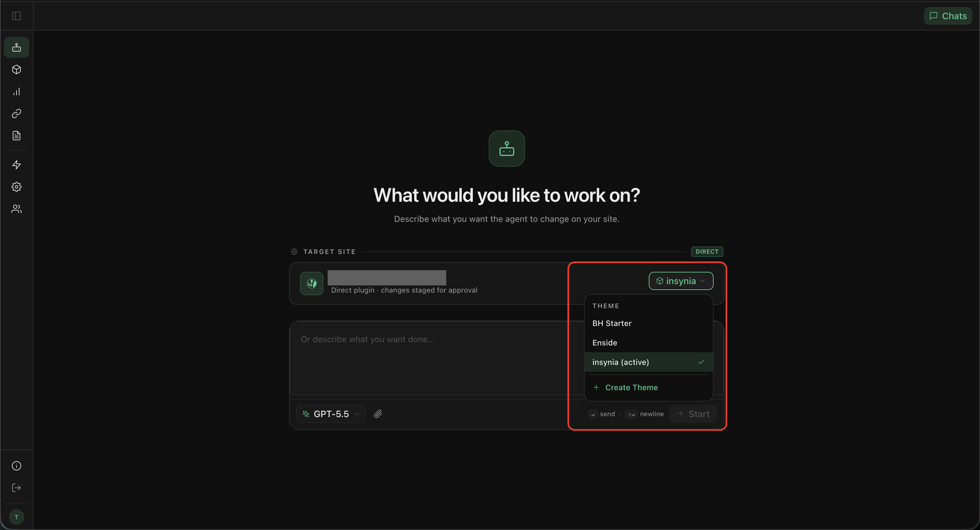Open the cube themes sidebar icon

pos(16,69)
